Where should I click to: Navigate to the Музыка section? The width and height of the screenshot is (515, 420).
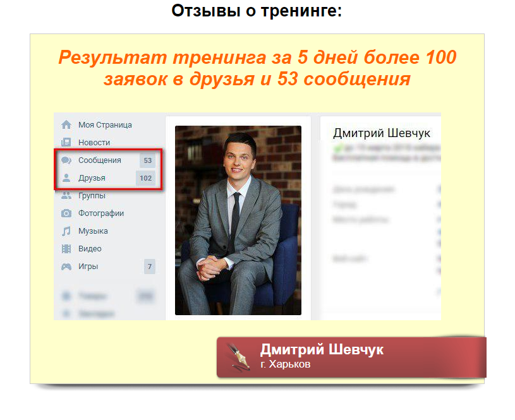93,231
